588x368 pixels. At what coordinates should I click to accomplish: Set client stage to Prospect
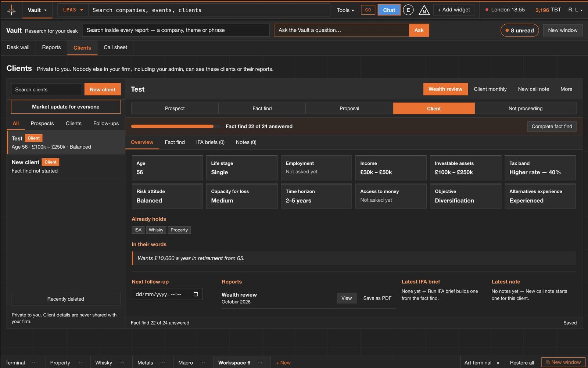[x=175, y=109]
